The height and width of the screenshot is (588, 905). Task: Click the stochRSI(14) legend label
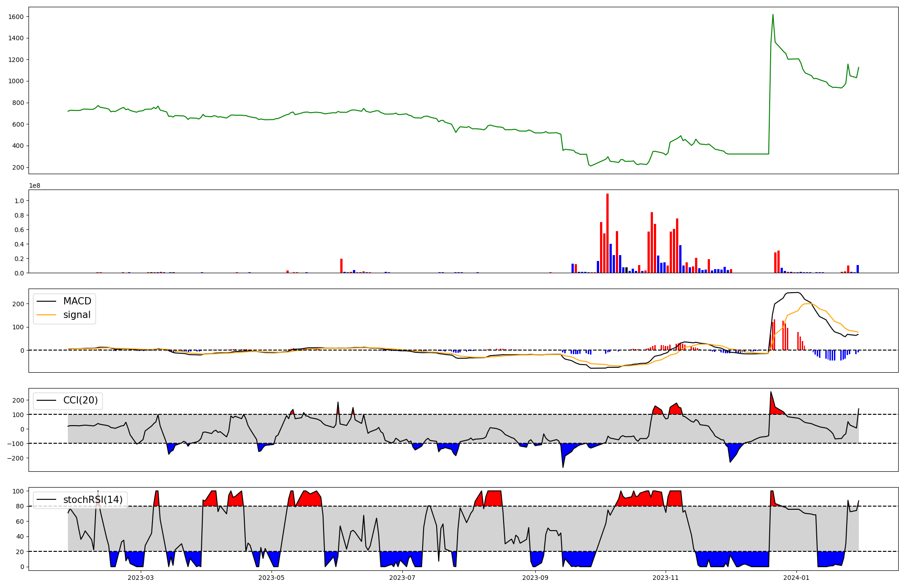pos(93,500)
